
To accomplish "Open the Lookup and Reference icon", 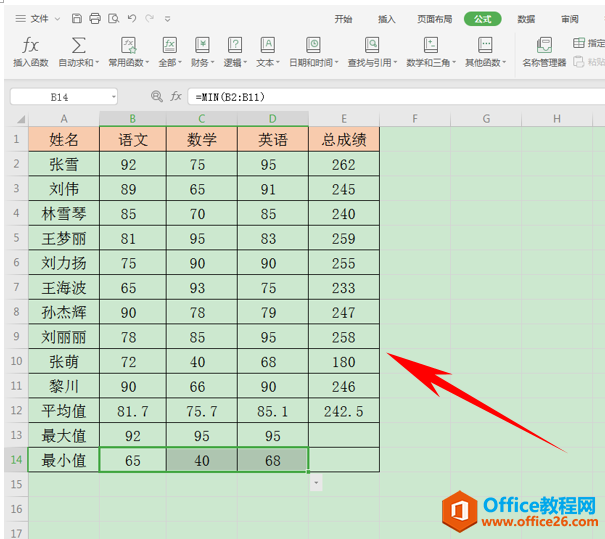I will [x=372, y=45].
